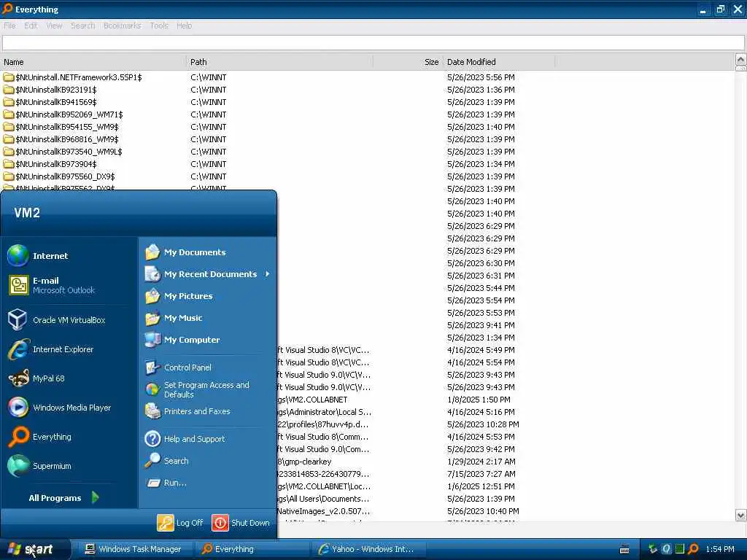Open the Run... dialog
Viewport: 747px width, 560px height.
[x=166, y=483]
